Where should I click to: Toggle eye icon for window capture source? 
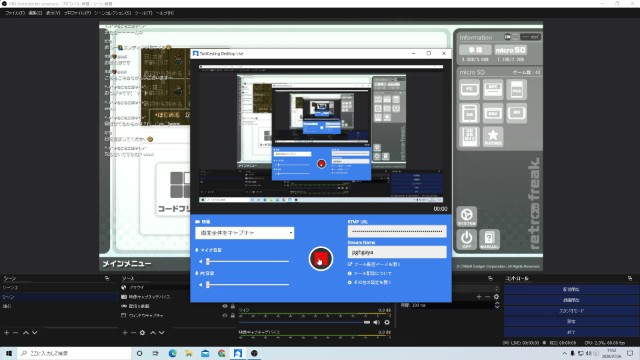(225, 316)
